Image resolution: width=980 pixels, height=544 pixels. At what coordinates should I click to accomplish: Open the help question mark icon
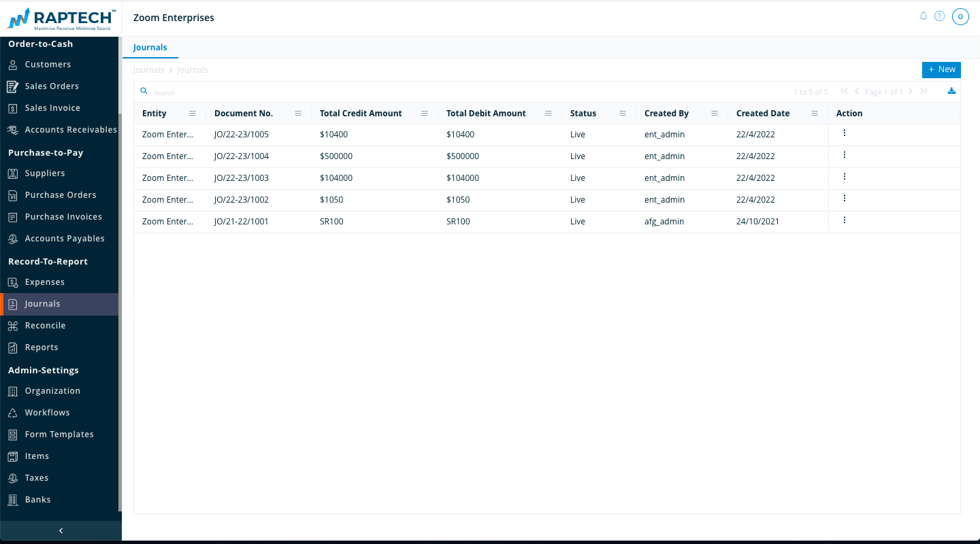(940, 16)
